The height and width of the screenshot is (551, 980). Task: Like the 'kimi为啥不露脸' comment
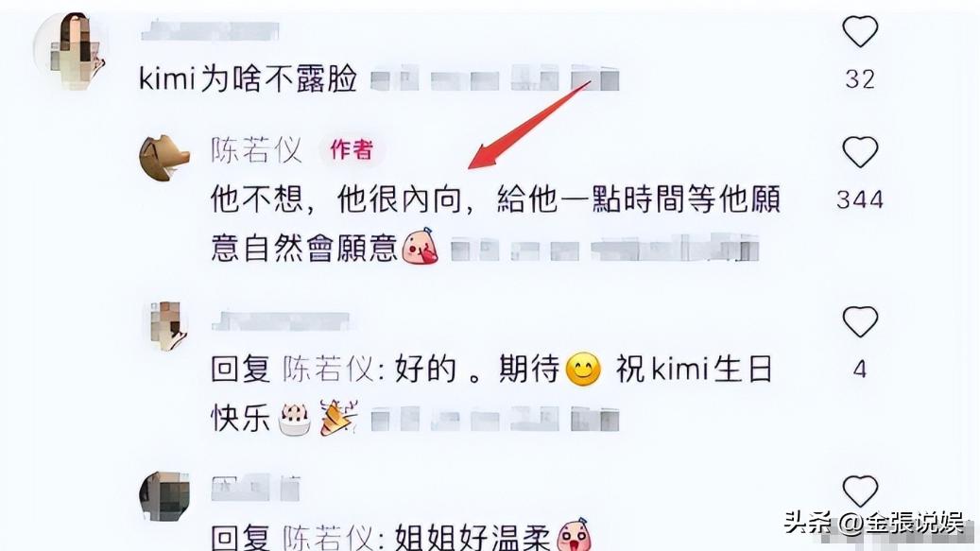click(x=860, y=31)
